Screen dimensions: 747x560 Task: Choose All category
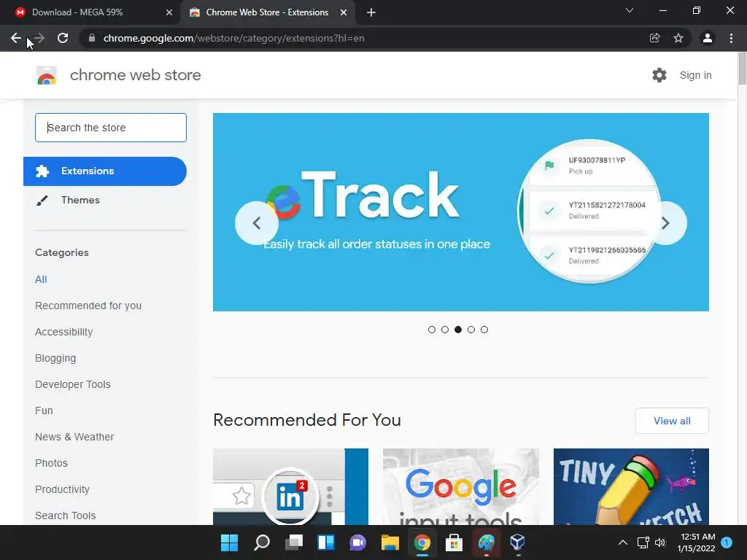click(x=41, y=279)
